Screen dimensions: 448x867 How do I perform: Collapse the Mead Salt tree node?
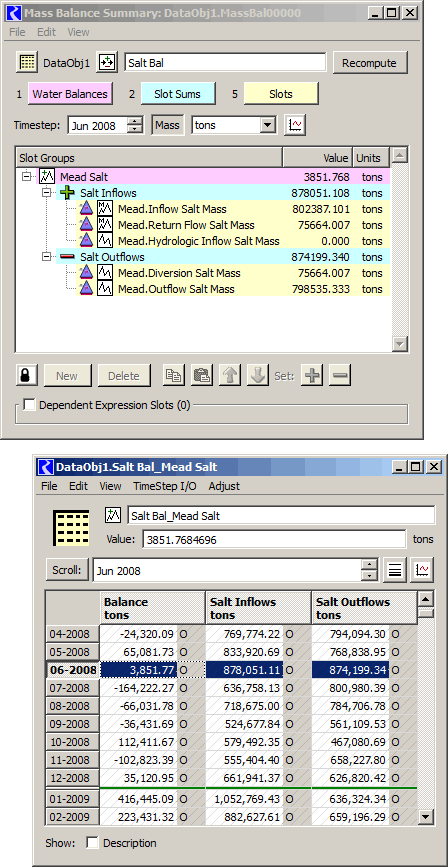(x=25, y=177)
